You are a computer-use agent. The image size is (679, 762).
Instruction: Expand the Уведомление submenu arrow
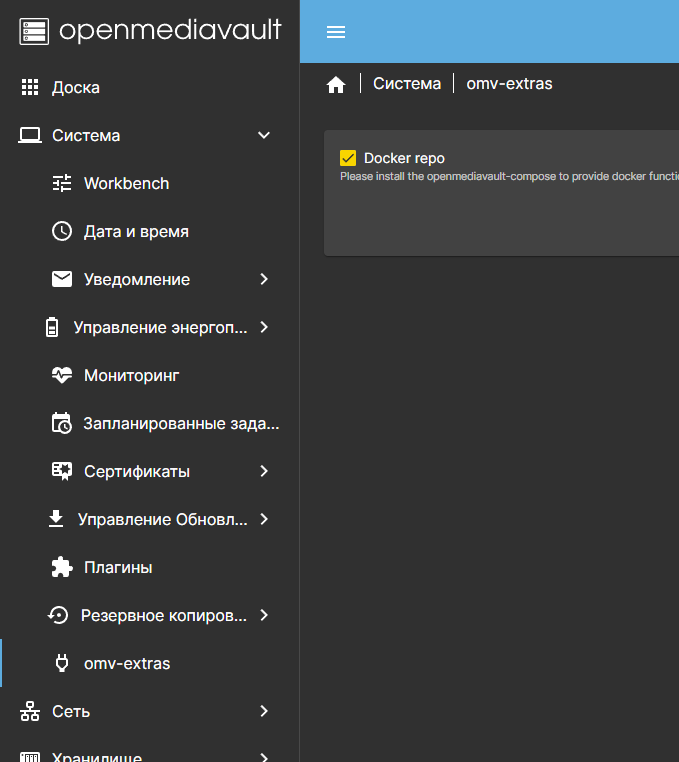pos(264,279)
